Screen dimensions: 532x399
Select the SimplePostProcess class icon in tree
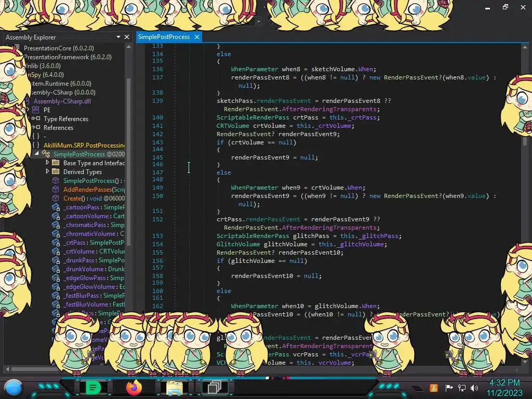coord(46,154)
